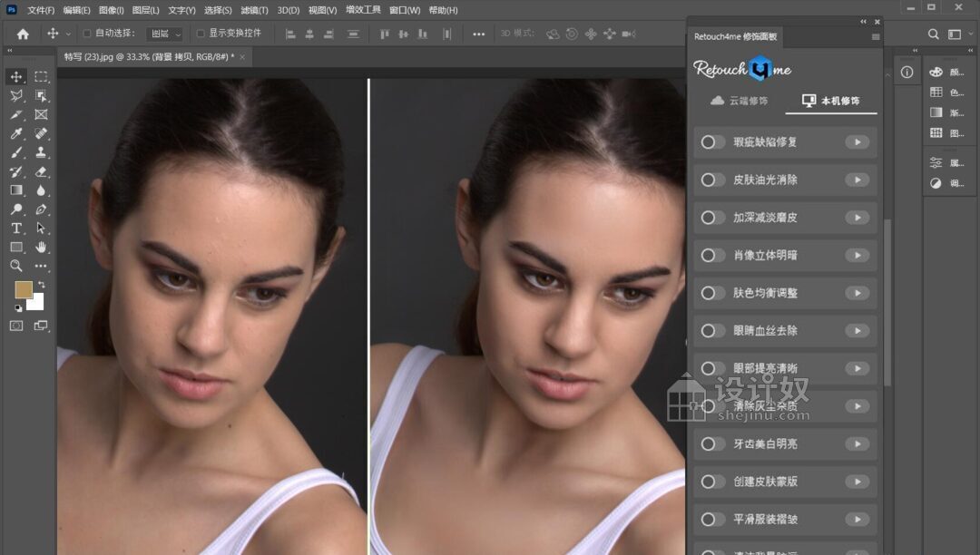Collapse Retouch4me panel to icons

(x=863, y=21)
